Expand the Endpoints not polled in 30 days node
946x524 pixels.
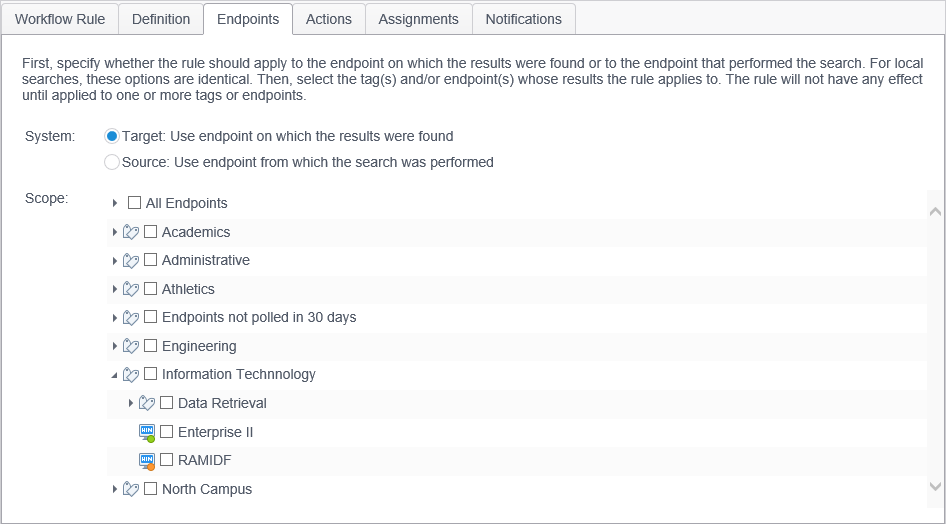click(x=115, y=318)
